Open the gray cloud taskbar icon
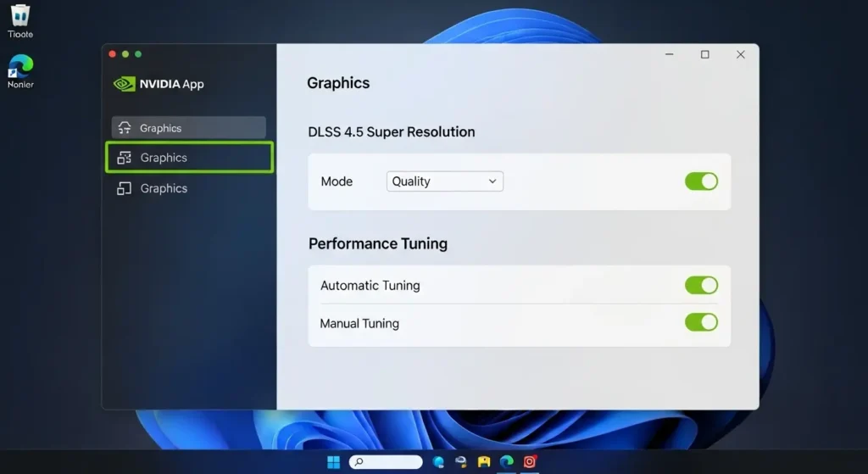 460,462
